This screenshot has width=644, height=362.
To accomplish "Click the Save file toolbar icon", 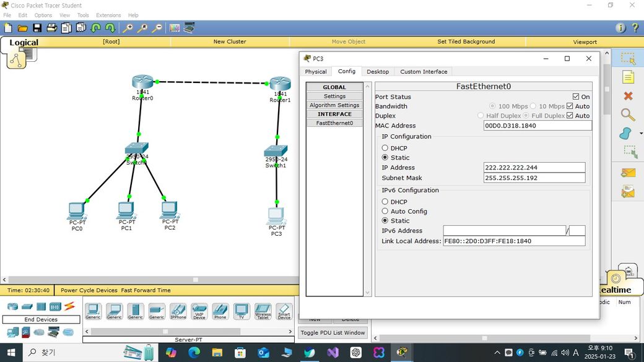I will click(x=37, y=28).
